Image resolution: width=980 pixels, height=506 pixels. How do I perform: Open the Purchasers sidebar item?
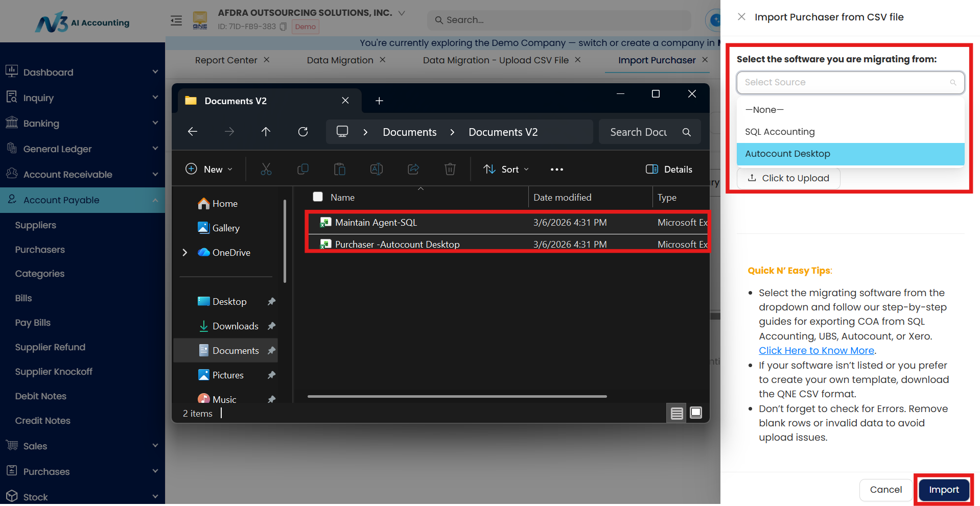40,250
